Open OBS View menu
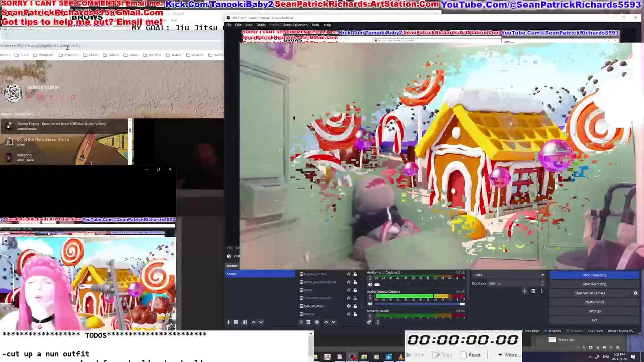The image size is (644, 362). (x=249, y=25)
